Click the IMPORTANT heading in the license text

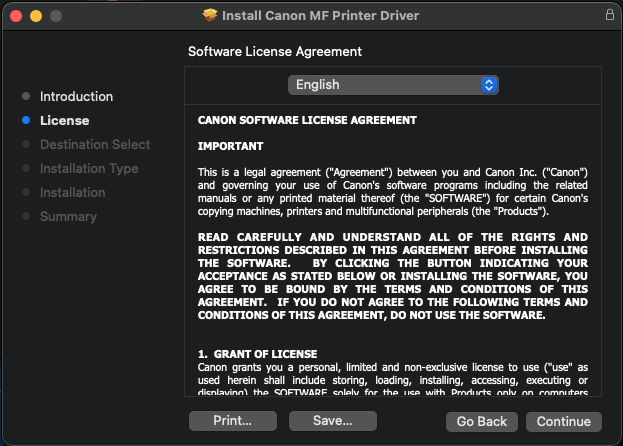(230, 146)
